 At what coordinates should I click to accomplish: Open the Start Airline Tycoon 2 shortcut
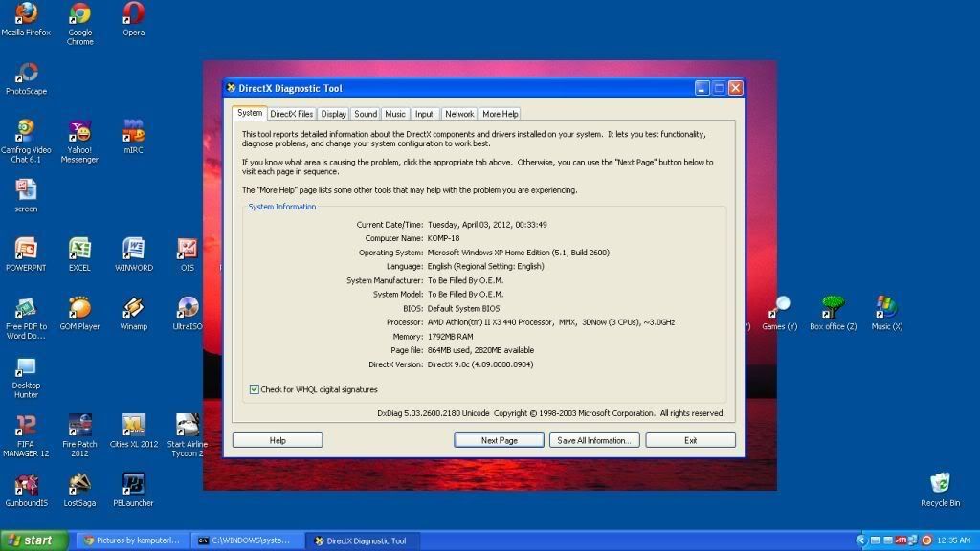[187, 435]
